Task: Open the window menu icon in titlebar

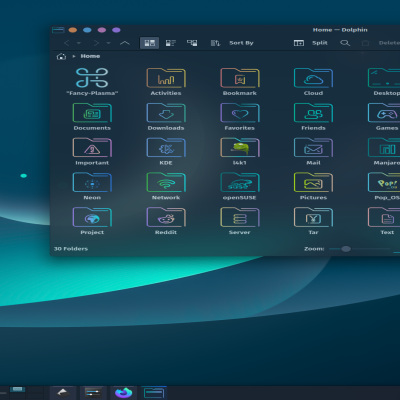Action: (x=58, y=30)
